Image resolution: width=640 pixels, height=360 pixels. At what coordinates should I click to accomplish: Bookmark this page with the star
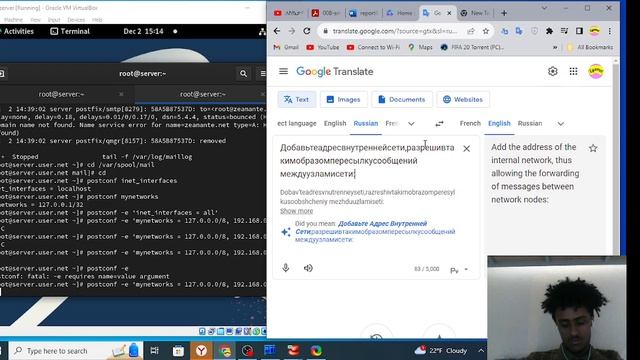[486, 31]
